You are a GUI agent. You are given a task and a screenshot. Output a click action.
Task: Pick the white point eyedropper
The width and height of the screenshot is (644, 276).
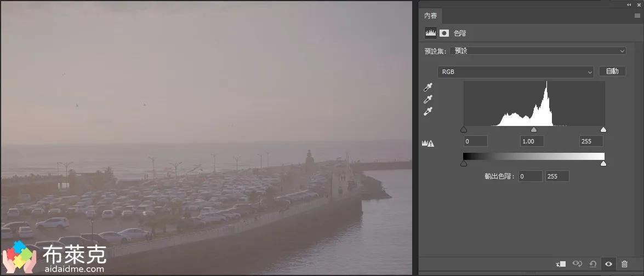tap(429, 111)
